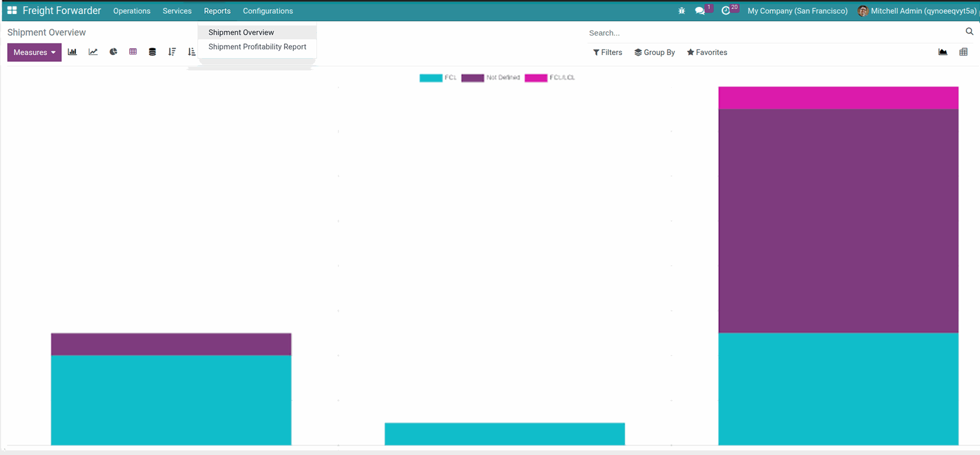The height and width of the screenshot is (455, 980).
Task: Open the debug bug icon menu
Action: (x=681, y=11)
